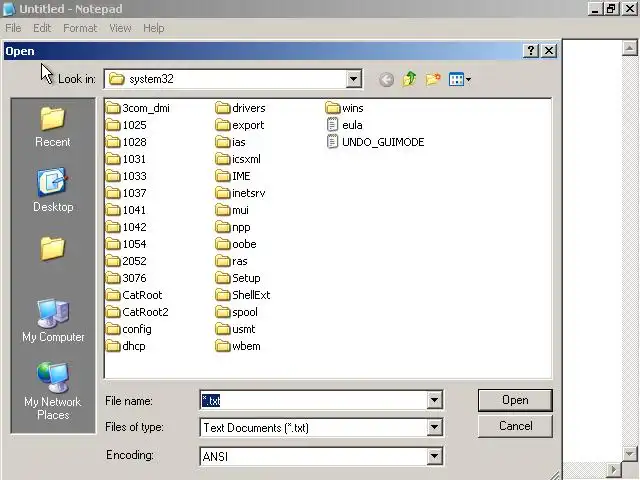Select the 1025 folder

coord(126,125)
